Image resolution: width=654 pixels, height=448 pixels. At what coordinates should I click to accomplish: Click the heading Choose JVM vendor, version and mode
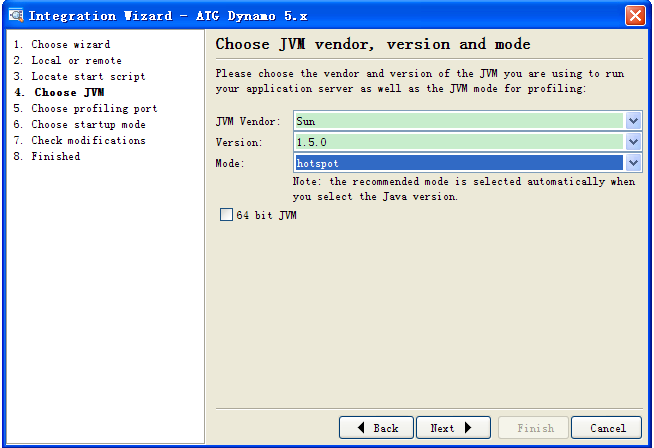point(373,44)
